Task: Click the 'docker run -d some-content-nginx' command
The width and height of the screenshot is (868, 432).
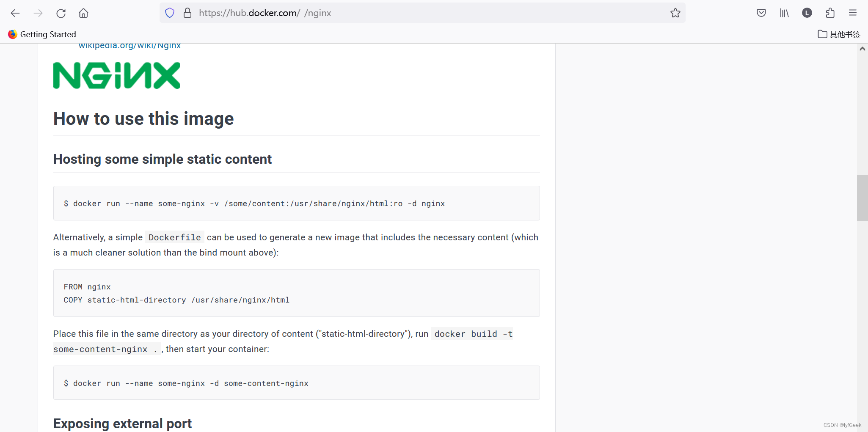Action: [x=186, y=383]
